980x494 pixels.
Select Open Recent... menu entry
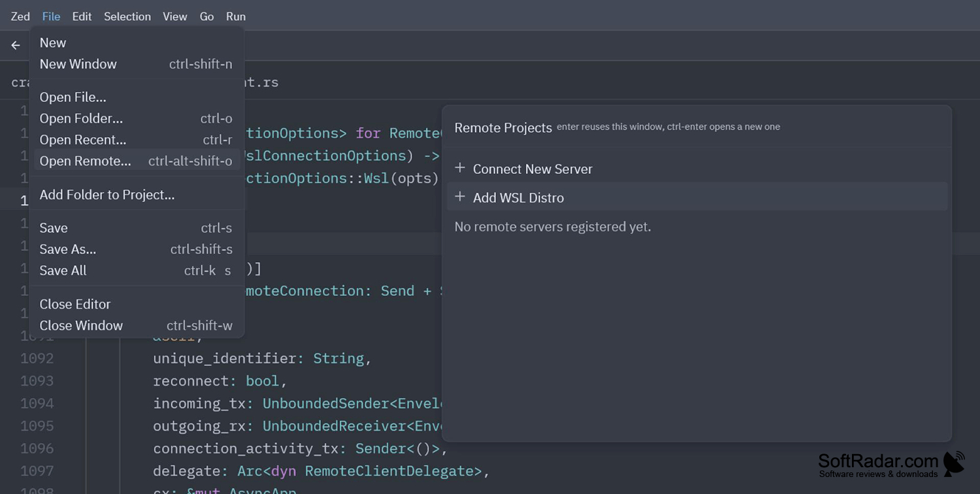(137, 140)
